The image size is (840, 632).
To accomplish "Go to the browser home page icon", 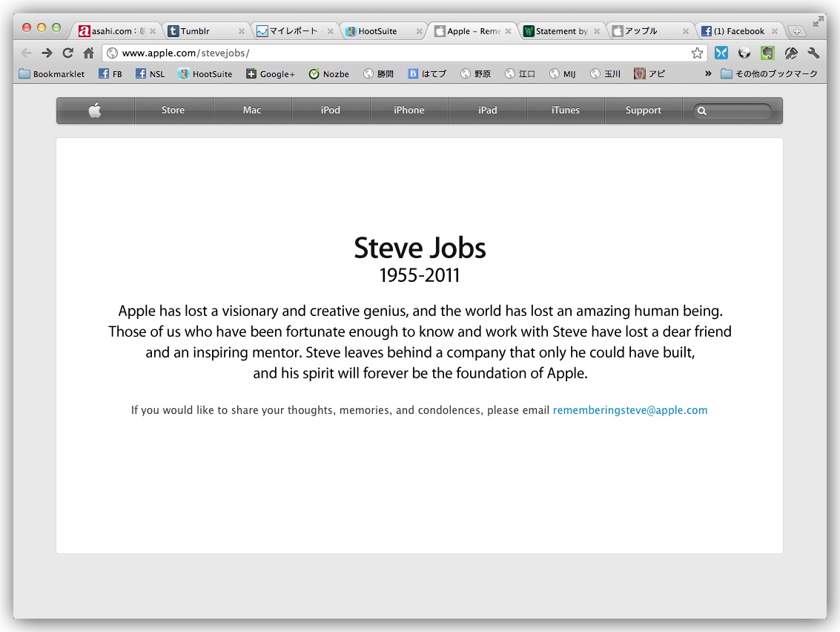I will point(88,53).
